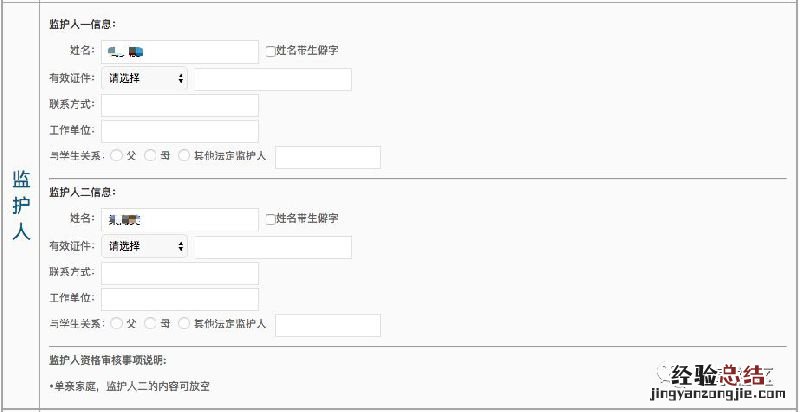Check guardian one rare-character name checkbox
This screenshot has width=800, height=412.
click(x=270, y=50)
